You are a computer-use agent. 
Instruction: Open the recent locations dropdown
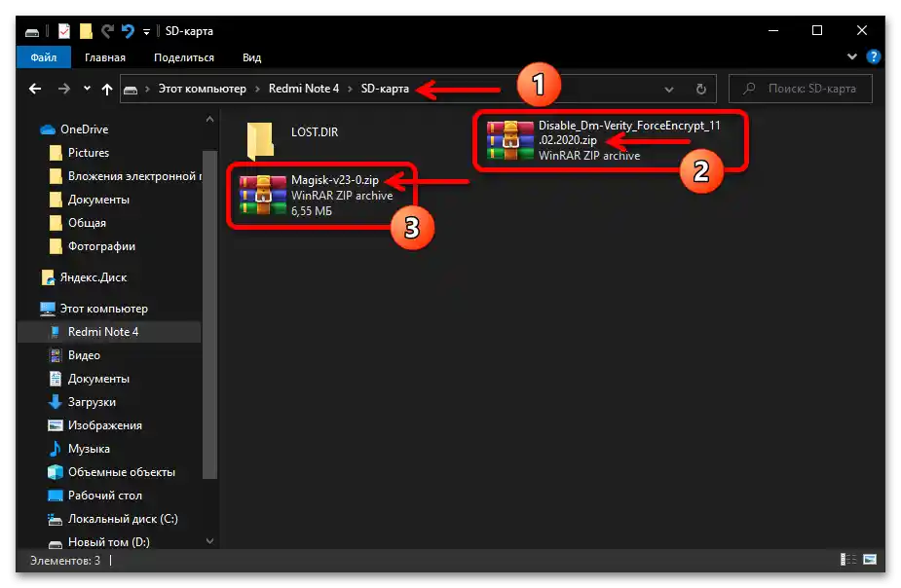(x=87, y=89)
